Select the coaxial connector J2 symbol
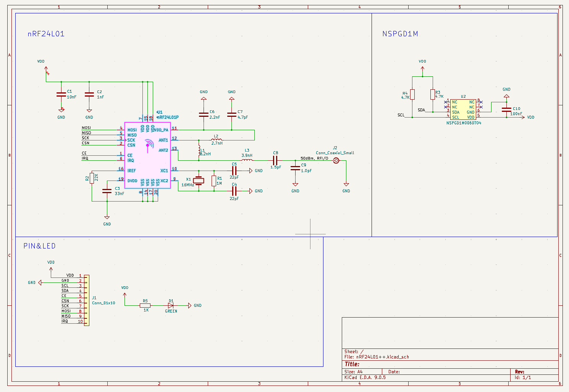Viewport: 569px width, 392px height. 336,161
